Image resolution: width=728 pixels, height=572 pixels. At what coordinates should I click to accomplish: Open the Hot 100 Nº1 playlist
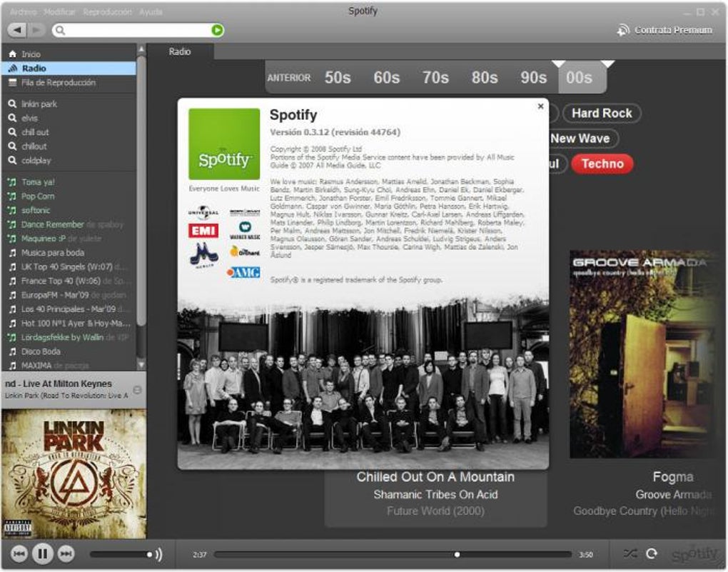(69, 323)
